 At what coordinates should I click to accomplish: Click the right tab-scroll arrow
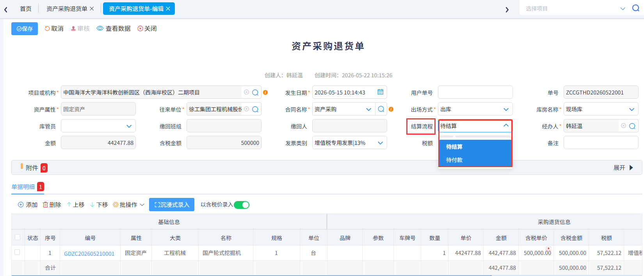pyautogui.click(x=507, y=10)
